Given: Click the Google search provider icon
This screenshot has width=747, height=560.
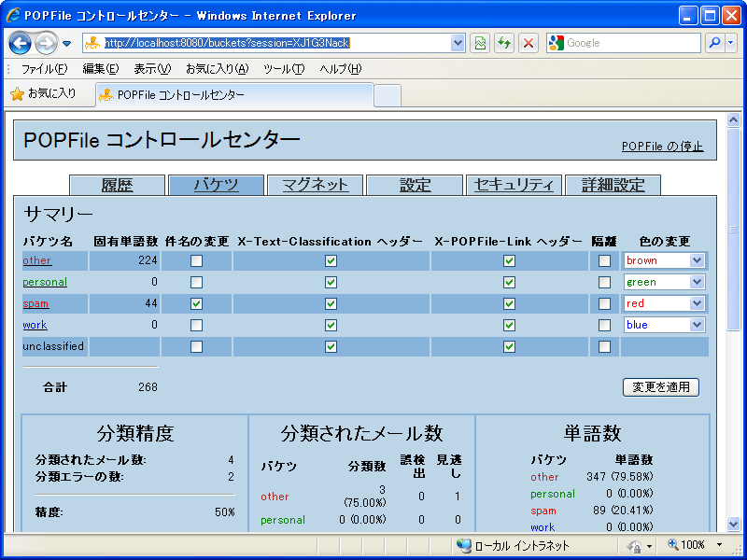Looking at the screenshot, I should pyautogui.click(x=556, y=43).
